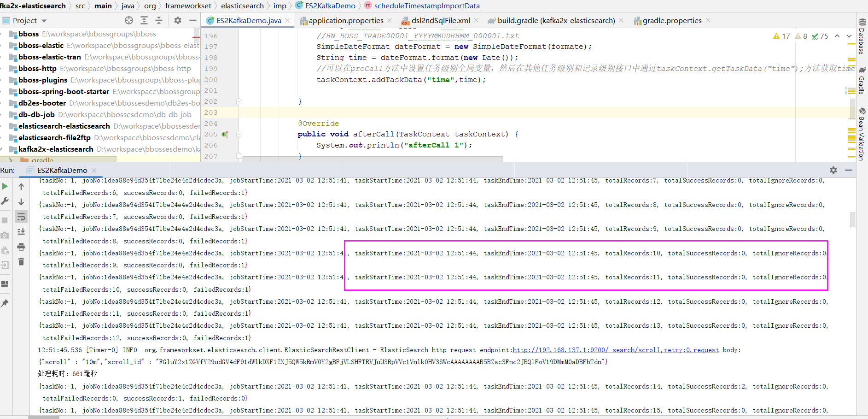The height and width of the screenshot is (419, 868).
Task: Restore layout icon in Run toolbar
Action: click(5, 284)
